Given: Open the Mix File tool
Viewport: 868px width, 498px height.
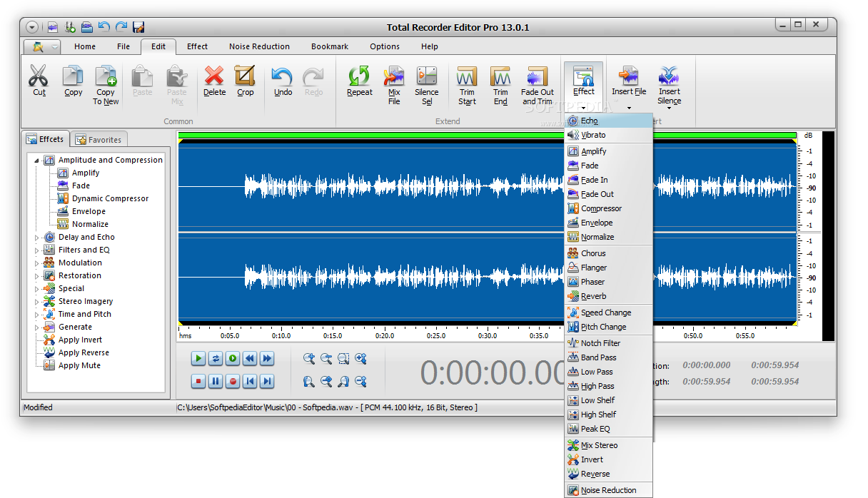Looking at the screenshot, I should [394, 86].
